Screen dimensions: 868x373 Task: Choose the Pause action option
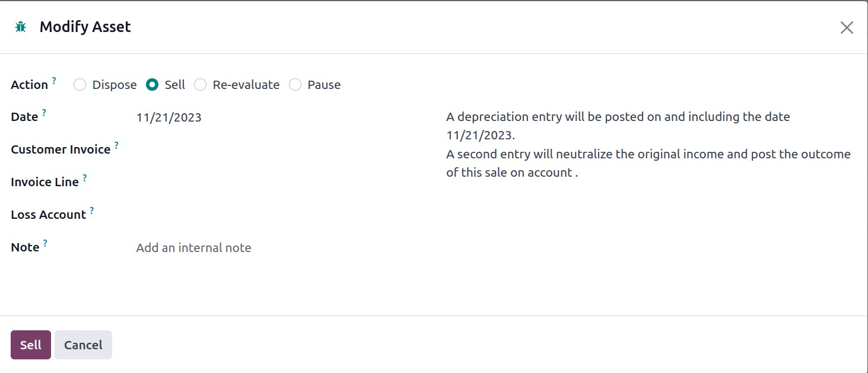point(295,85)
